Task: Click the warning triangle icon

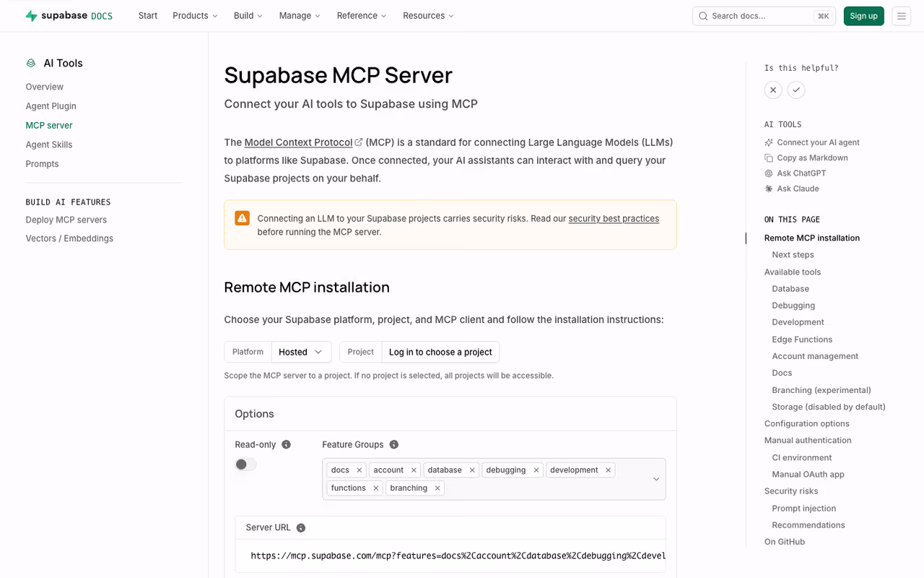Action: pos(242,218)
